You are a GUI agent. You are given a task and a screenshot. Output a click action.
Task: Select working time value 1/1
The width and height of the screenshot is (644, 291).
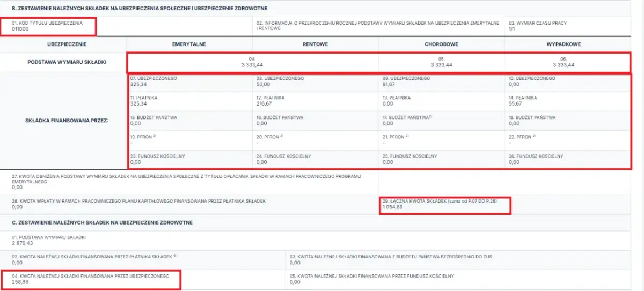[x=513, y=29]
